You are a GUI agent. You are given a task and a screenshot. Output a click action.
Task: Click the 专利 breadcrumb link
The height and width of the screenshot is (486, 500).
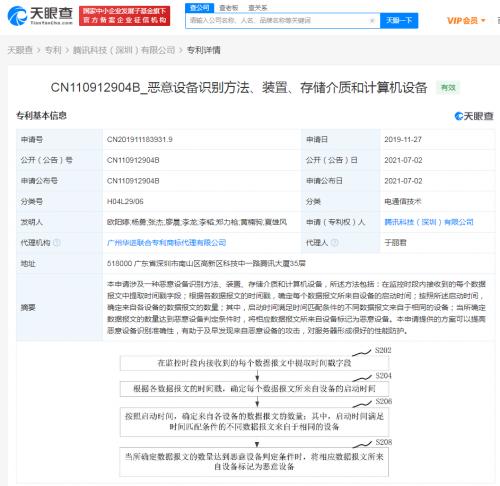(53, 50)
